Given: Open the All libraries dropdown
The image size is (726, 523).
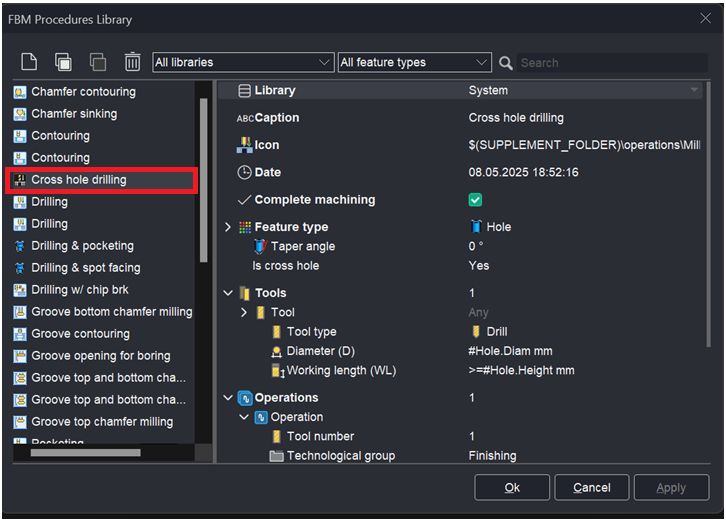Looking at the screenshot, I should point(243,62).
